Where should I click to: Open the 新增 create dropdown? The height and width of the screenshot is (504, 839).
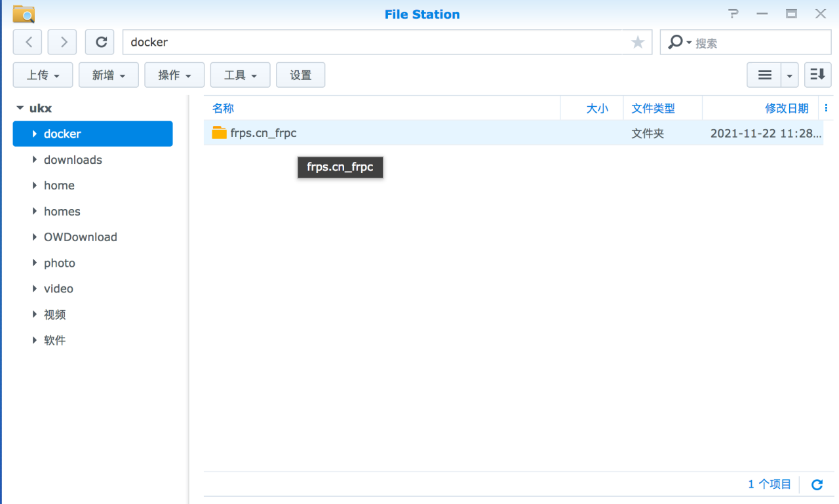tap(109, 75)
